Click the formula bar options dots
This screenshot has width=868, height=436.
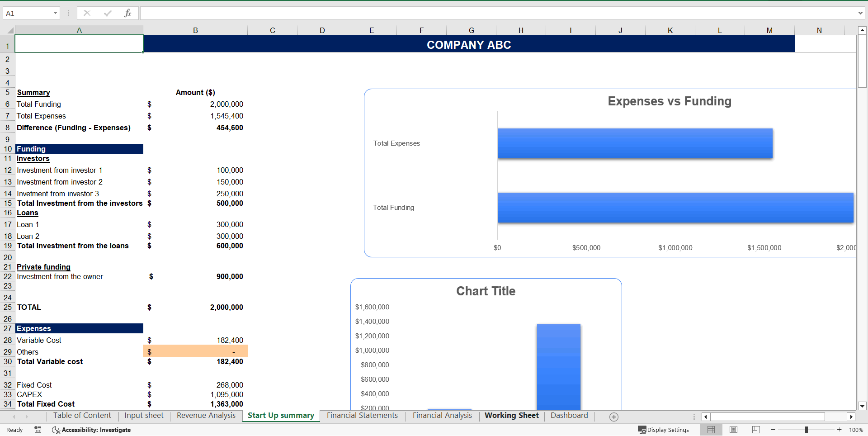[68, 13]
